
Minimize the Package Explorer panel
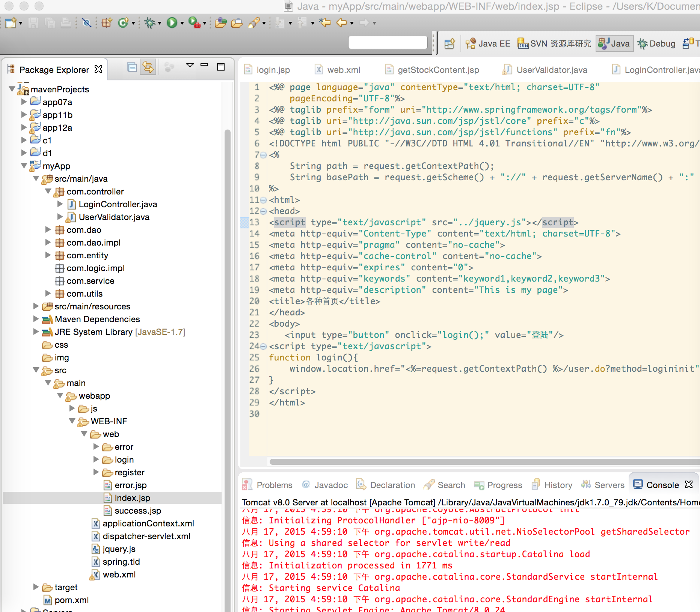pyautogui.click(x=204, y=65)
